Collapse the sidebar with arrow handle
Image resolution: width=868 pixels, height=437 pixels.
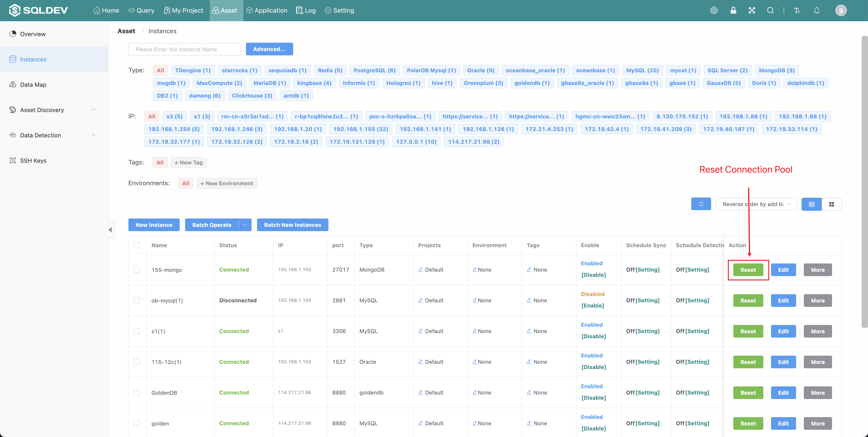(111, 230)
